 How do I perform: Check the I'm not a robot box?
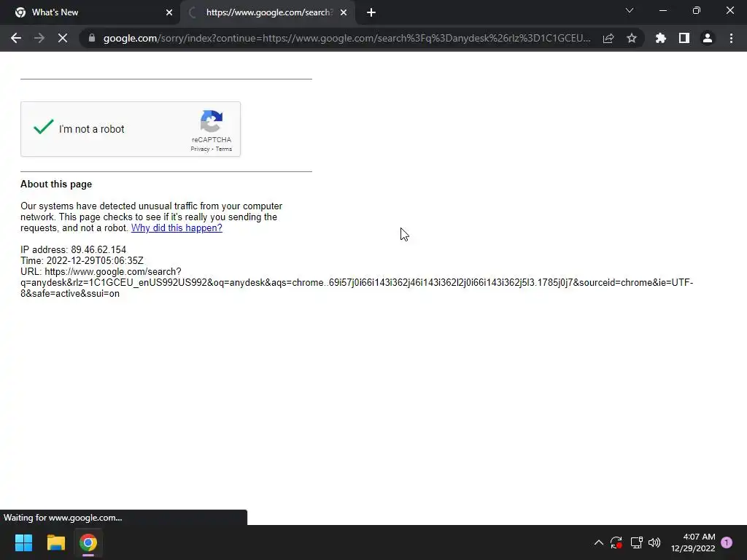[x=43, y=127]
